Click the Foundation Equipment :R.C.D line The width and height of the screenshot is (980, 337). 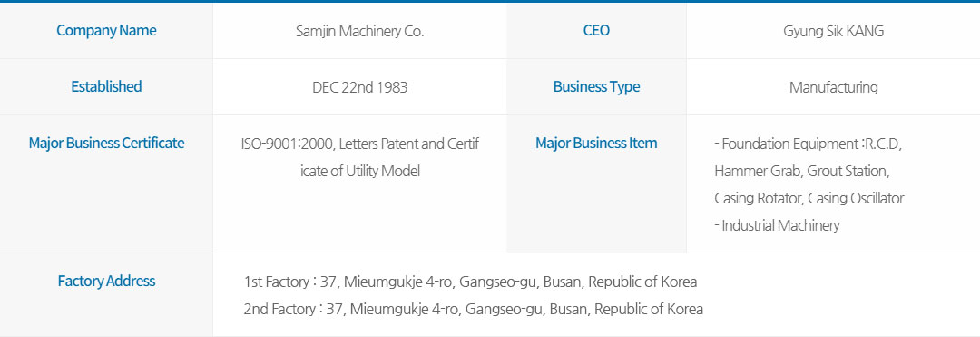click(808, 144)
